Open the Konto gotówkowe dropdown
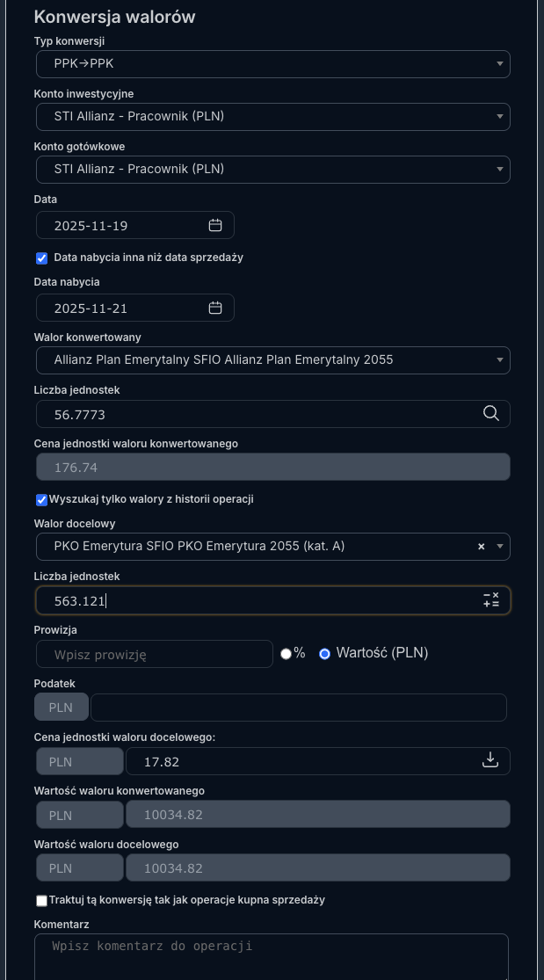Screen dimensions: 544x980 click(272, 170)
